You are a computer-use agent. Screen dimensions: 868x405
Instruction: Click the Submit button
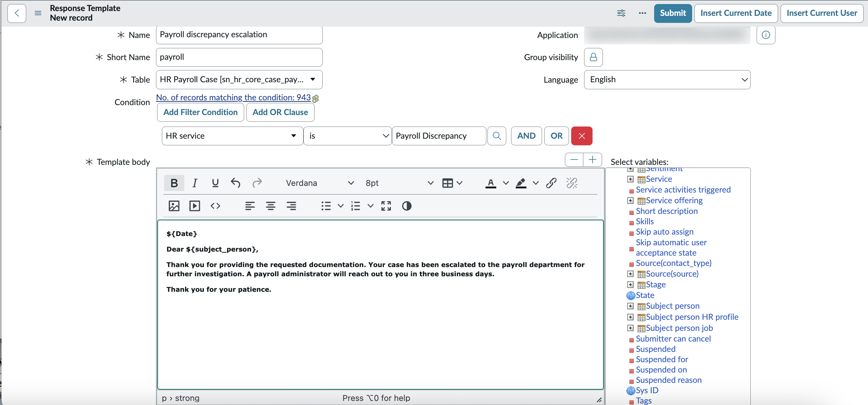pyautogui.click(x=673, y=13)
